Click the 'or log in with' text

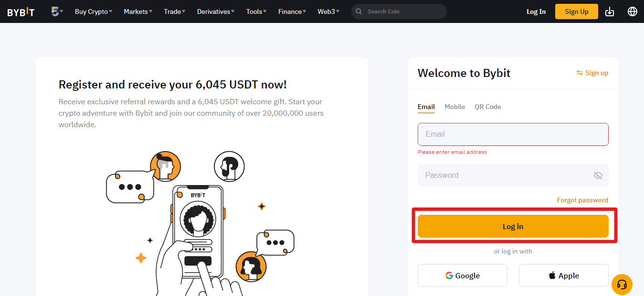point(513,251)
